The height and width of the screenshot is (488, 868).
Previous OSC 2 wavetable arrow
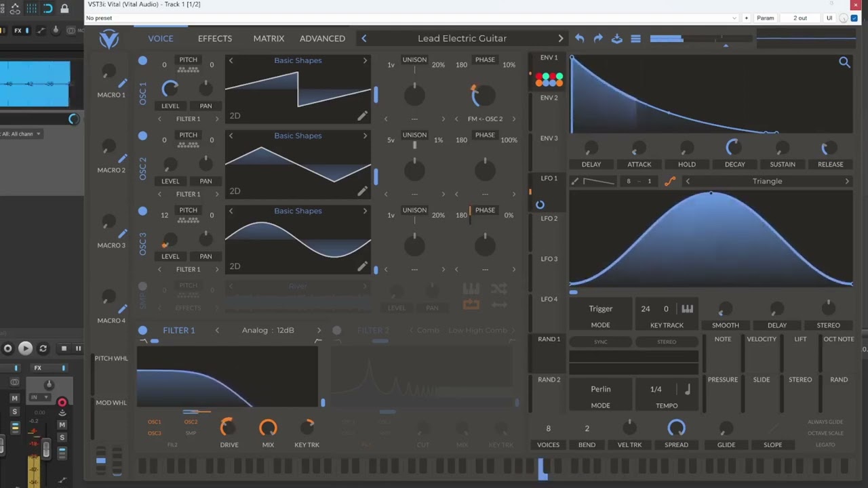(x=231, y=136)
